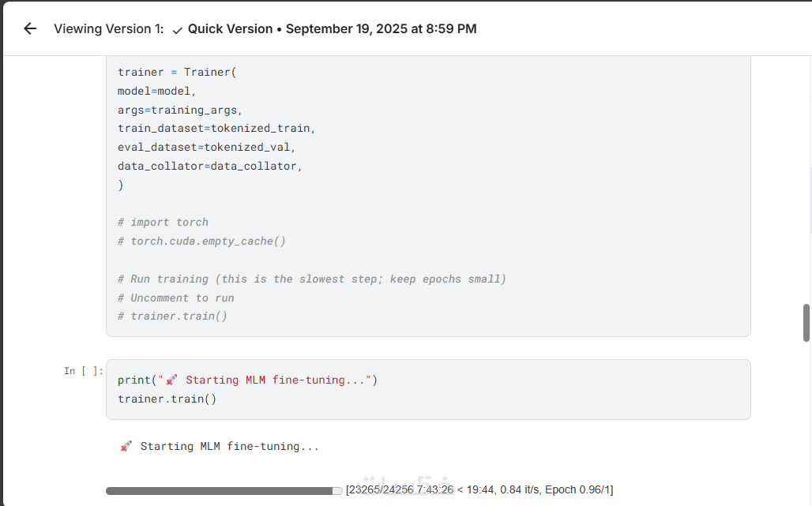The height and width of the screenshot is (506, 812).
Task: Click the checkmark icon beside Quick Version
Action: coord(178,30)
